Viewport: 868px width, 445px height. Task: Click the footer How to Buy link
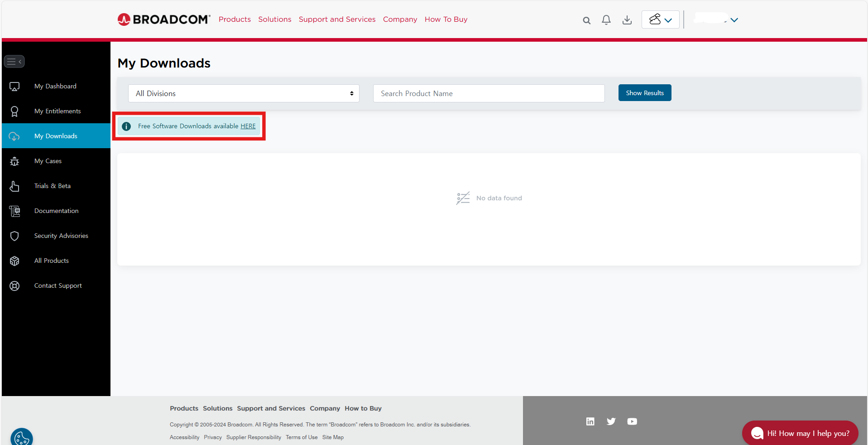[363, 408]
